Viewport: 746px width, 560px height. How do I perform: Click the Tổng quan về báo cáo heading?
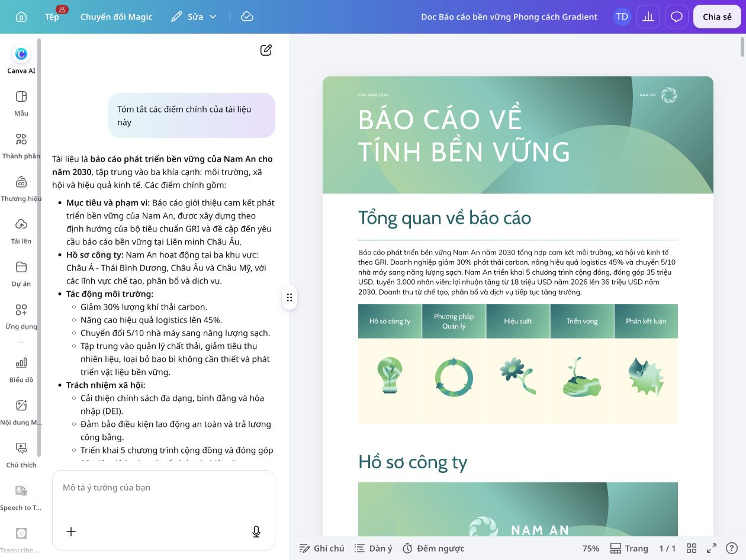(445, 218)
